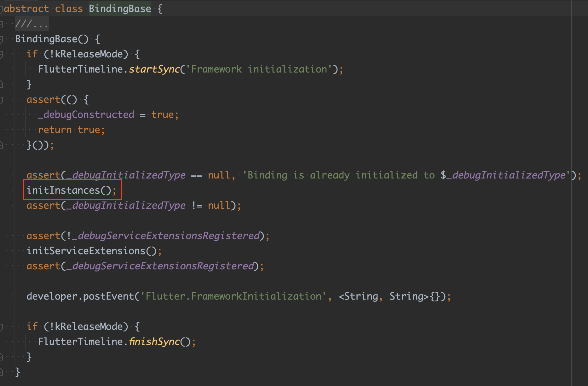
Task: Click the 'Flutter.FrameworkInitialization' string
Action: pos(233,296)
